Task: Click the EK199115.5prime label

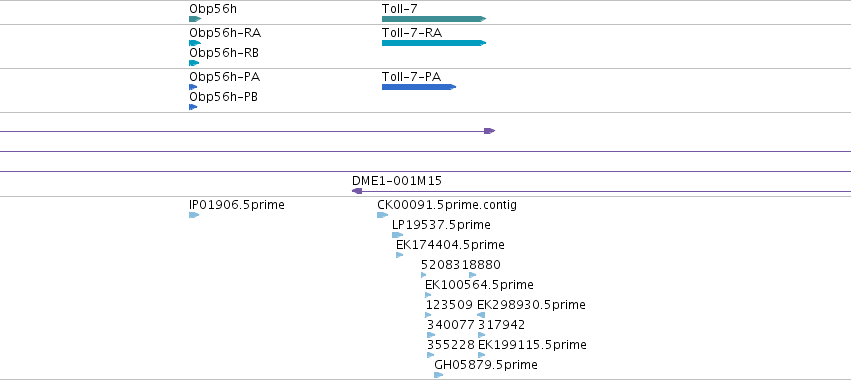Action: click(532, 345)
